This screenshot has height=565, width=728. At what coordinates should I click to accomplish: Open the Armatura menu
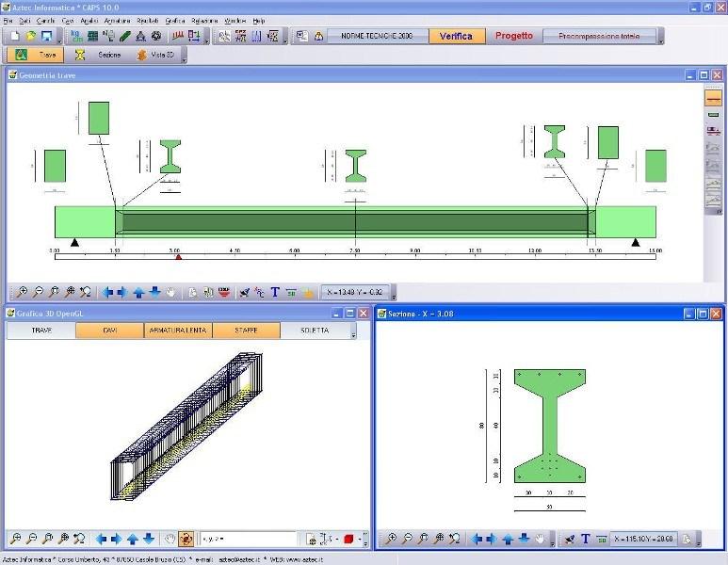tap(118, 20)
